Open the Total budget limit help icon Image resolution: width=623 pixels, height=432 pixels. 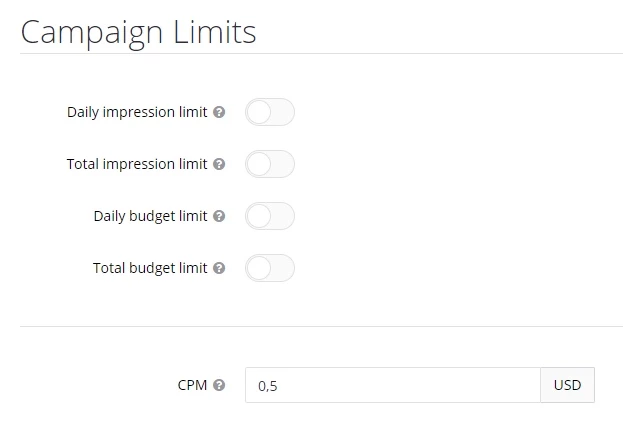[219, 268]
